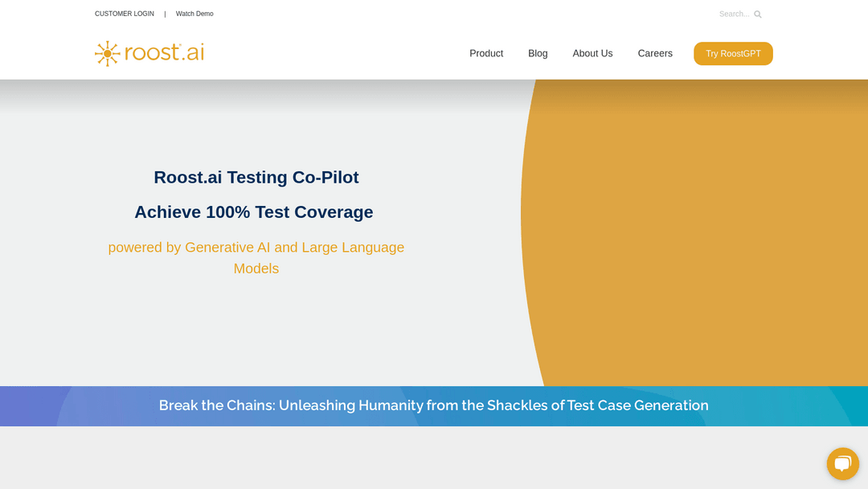Click inside the Search input field
868x489 pixels.
point(733,14)
